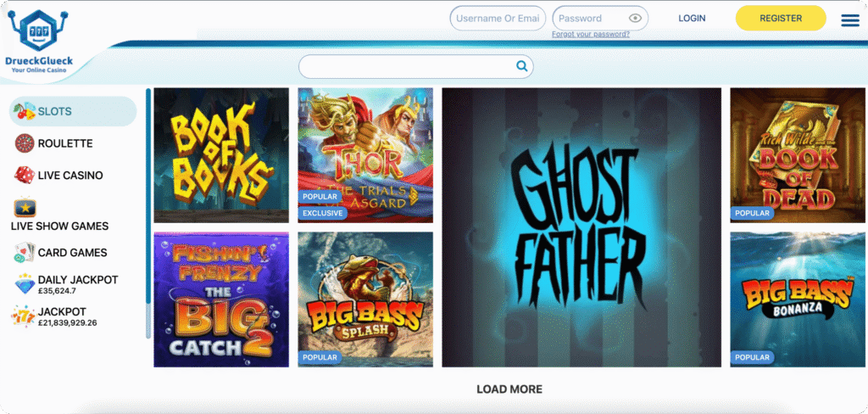The image size is (868, 414).
Task: Click POPULAR badge on Big Bass Bonanza
Action: tap(753, 357)
